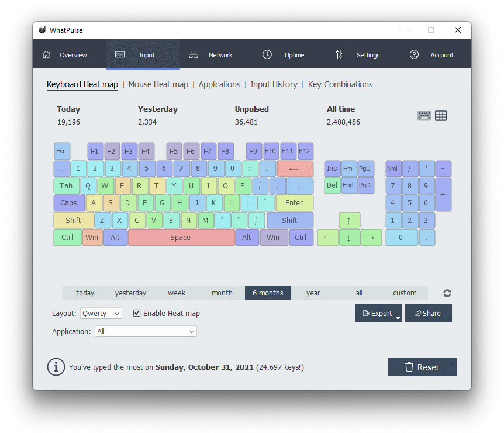Open the Application filter dropdown

(x=146, y=331)
